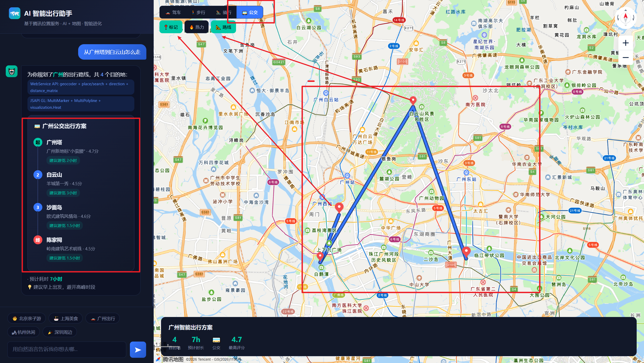644x363 pixels.
Task: Click the 广州智能出行方案 panel title
Action: [x=191, y=327]
